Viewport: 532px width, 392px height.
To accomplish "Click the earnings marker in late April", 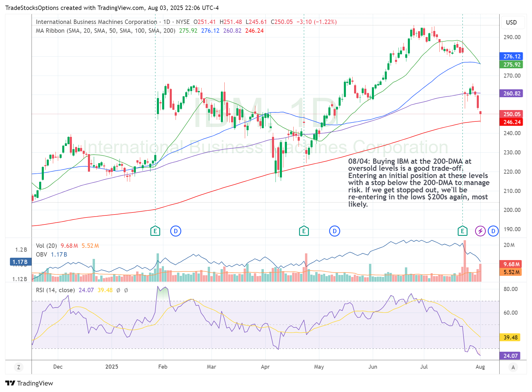I will [304, 231].
